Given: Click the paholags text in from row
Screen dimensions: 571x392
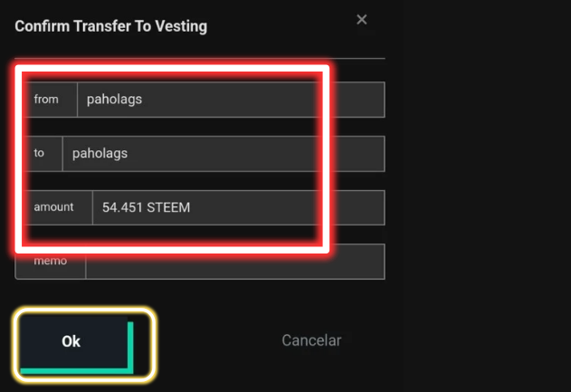Looking at the screenshot, I should click(x=114, y=100).
